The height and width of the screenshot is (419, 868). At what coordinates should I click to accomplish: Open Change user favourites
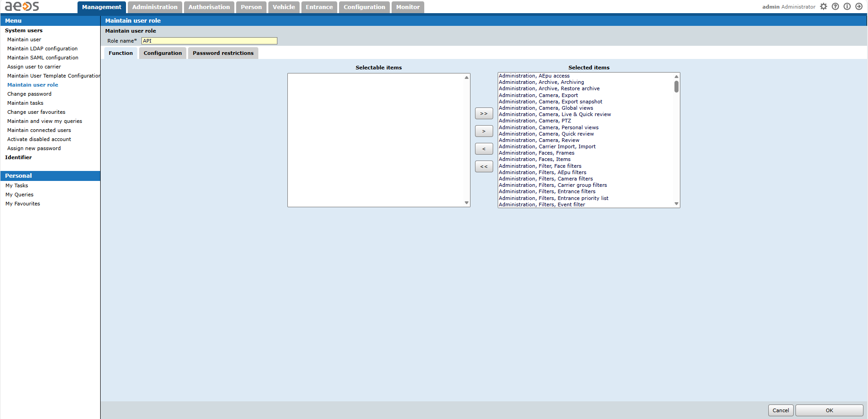pyautogui.click(x=36, y=112)
